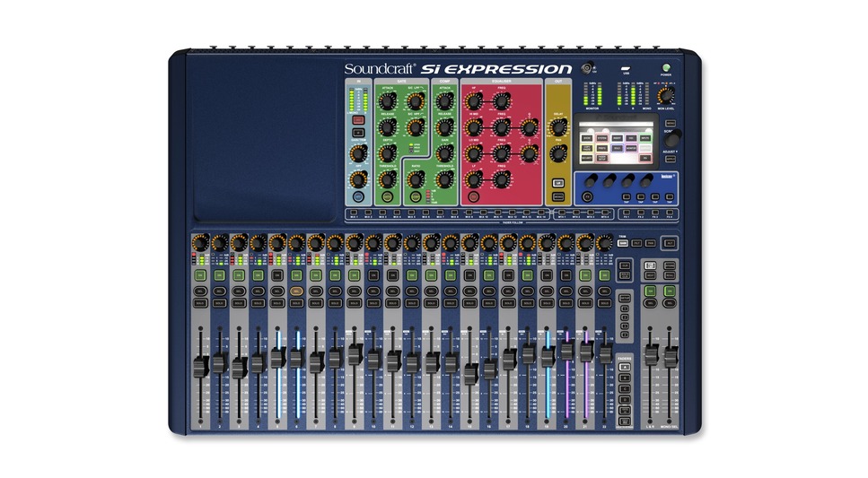Image resolution: width=868 pixels, height=478 pixels.
Task: Select the highlighted orange SEL button on channel 6
Action: (295, 292)
